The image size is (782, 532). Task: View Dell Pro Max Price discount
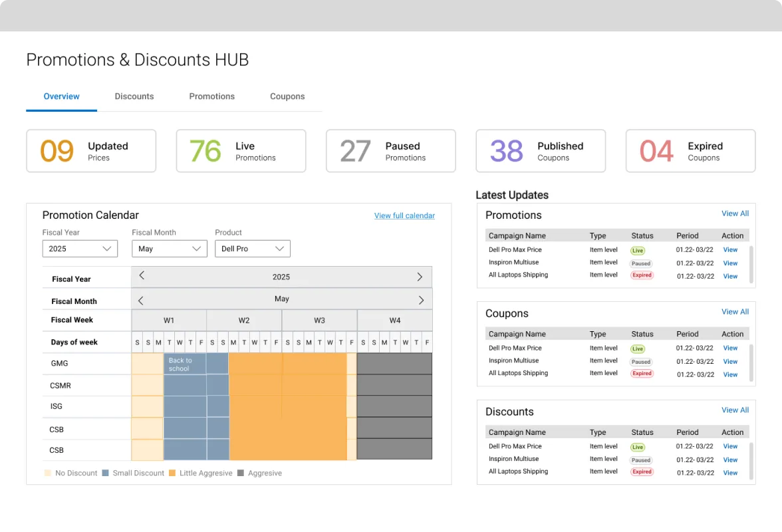click(x=730, y=446)
